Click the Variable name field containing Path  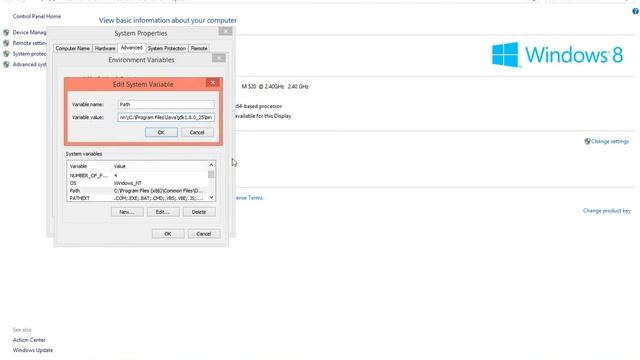coord(166,104)
